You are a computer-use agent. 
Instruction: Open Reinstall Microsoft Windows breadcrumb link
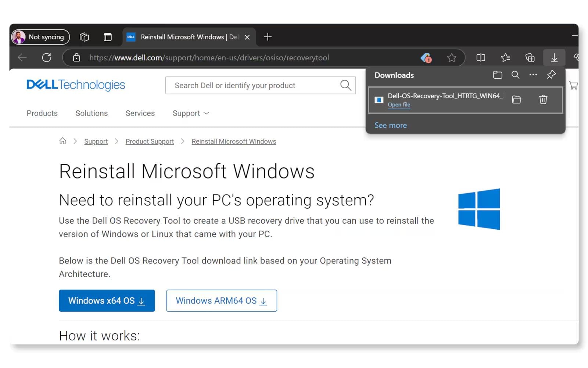(x=234, y=141)
